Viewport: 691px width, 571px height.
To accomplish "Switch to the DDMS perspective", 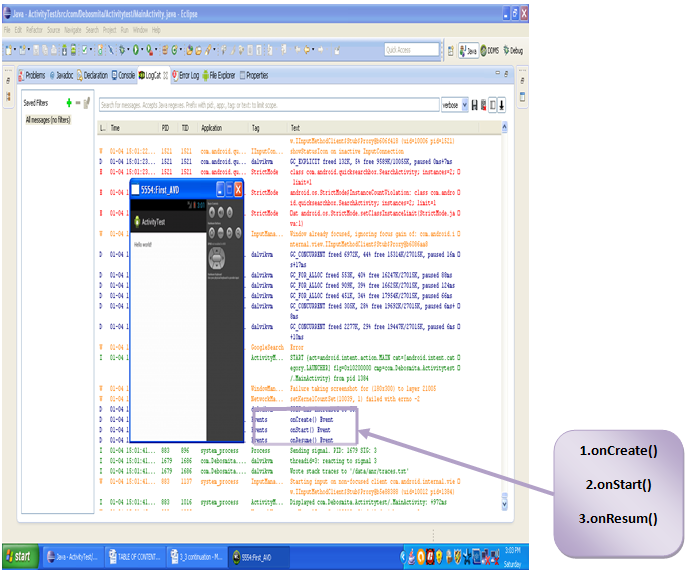I will 490,51.
